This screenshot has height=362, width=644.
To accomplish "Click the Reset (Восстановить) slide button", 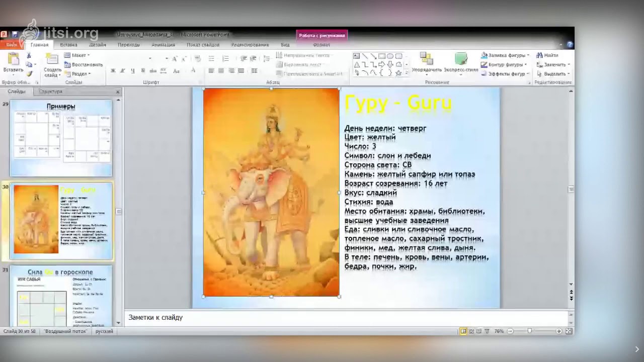I will [83, 64].
